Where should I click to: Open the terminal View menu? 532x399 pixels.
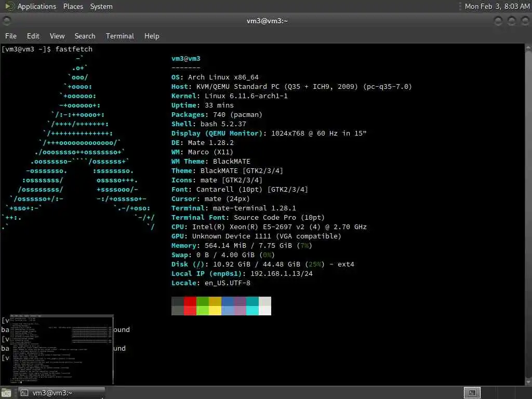point(57,36)
